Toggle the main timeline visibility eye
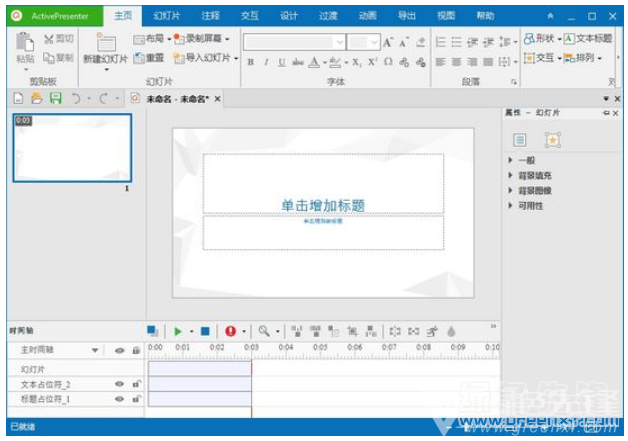Viewport: 628px width, 441px height. pos(119,351)
